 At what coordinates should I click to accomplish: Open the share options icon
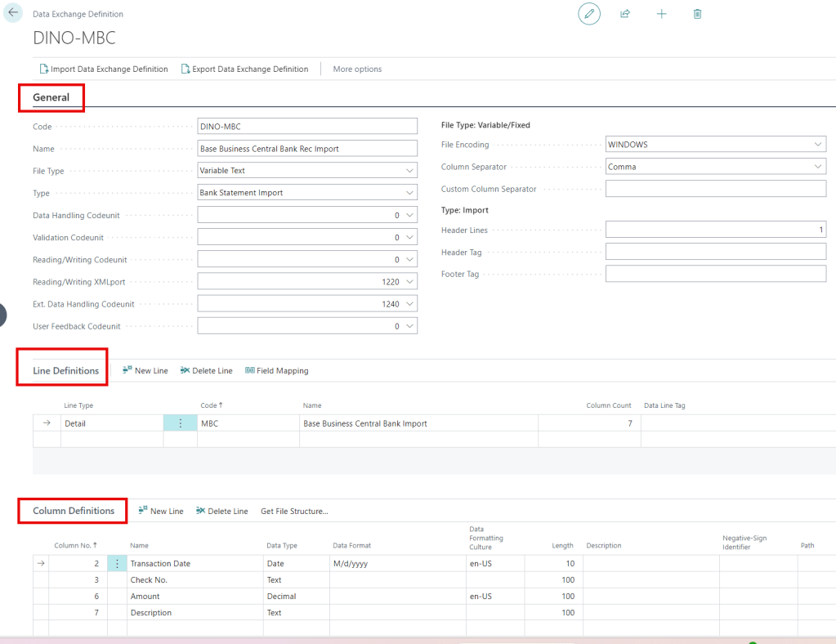pos(625,14)
